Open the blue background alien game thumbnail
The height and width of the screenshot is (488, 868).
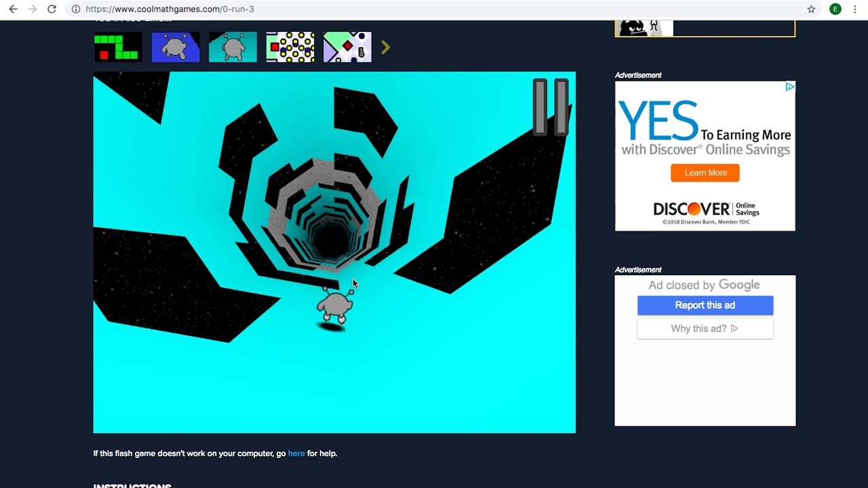(x=176, y=47)
